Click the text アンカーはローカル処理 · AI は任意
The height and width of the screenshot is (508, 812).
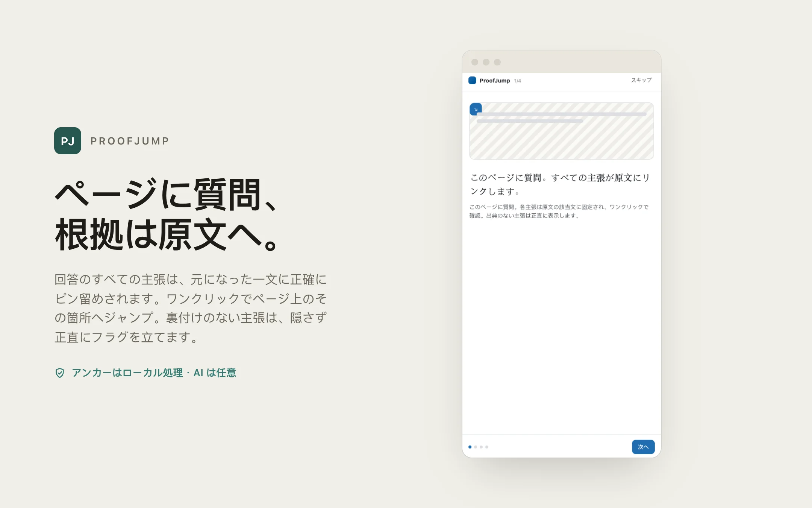click(x=154, y=373)
